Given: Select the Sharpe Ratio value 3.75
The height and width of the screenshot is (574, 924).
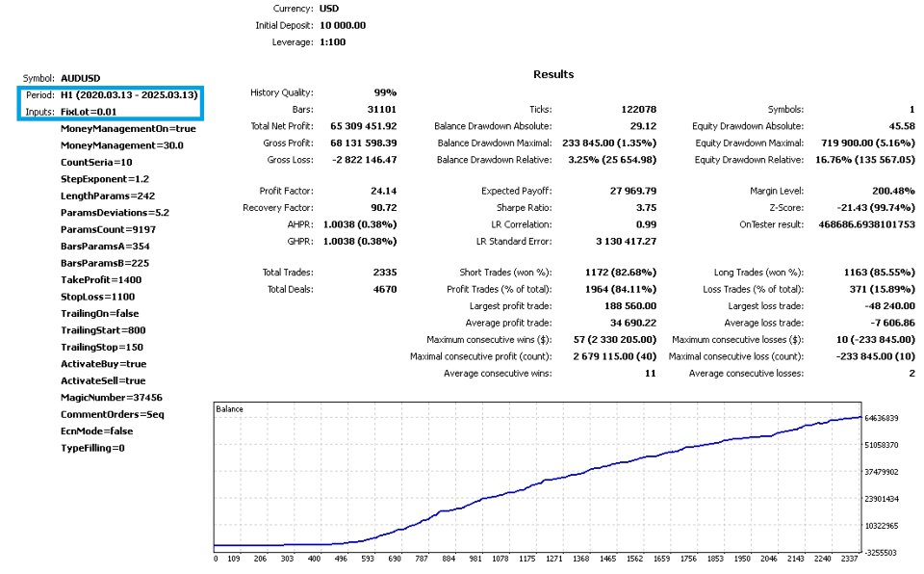Looking at the screenshot, I should coord(646,208).
